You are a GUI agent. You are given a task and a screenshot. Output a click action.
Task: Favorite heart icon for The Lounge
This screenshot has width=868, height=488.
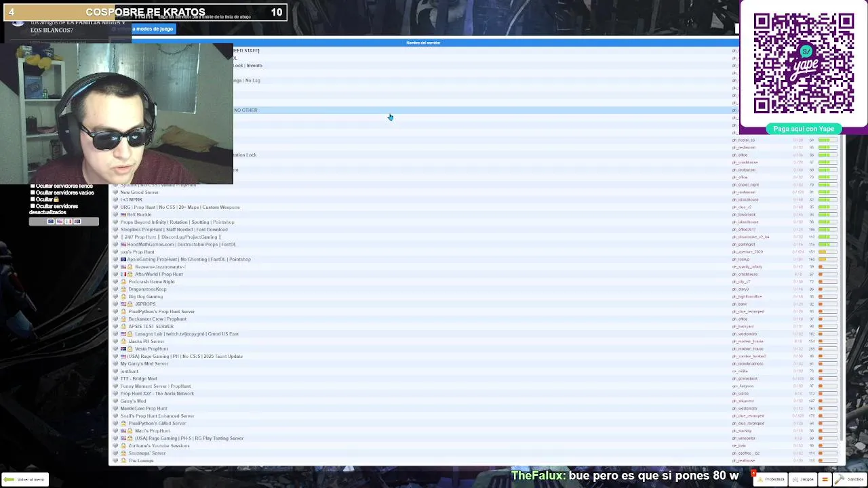tap(115, 461)
